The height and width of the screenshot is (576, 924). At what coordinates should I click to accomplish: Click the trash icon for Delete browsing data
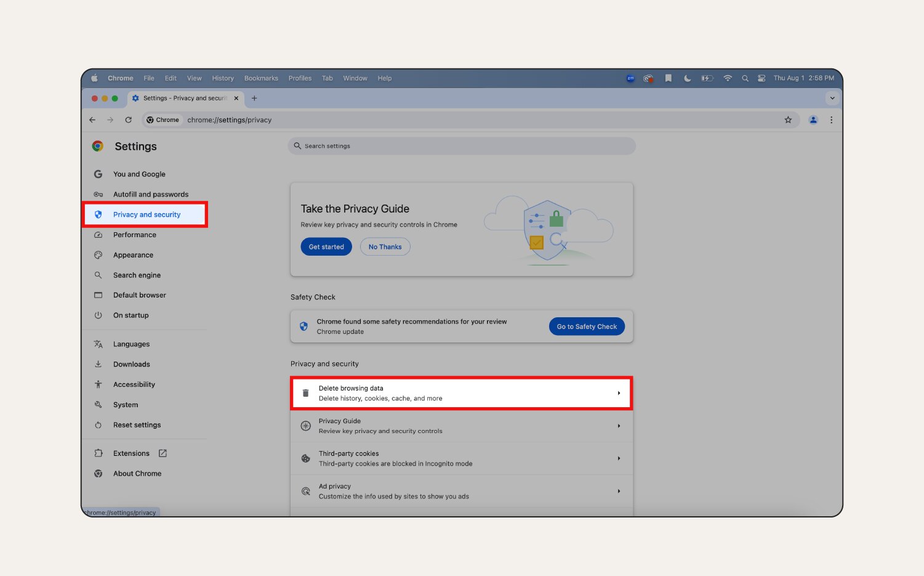305,393
